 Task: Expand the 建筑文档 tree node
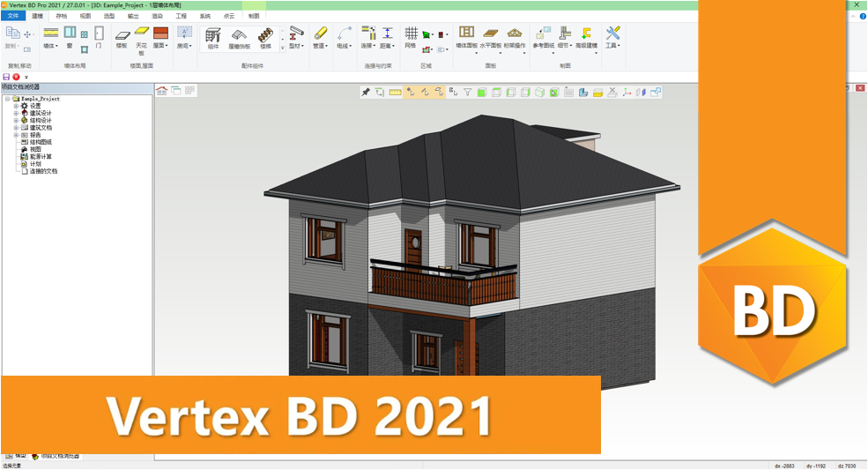[x=16, y=128]
